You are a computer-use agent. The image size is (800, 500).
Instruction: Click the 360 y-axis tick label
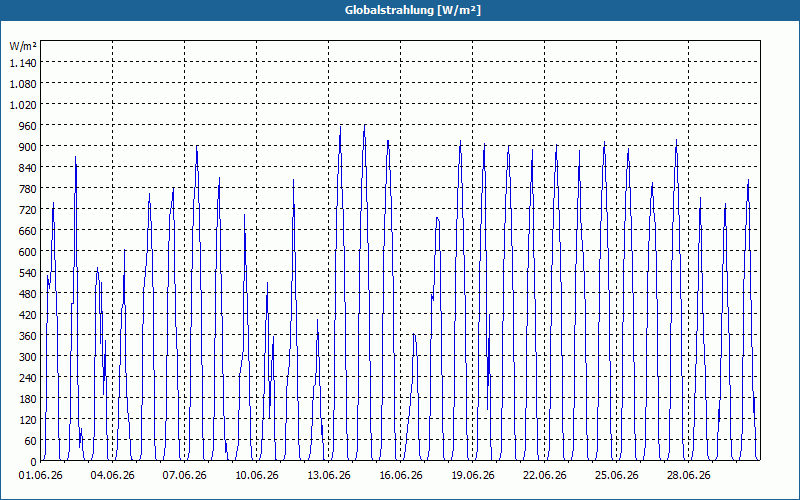(29, 336)
